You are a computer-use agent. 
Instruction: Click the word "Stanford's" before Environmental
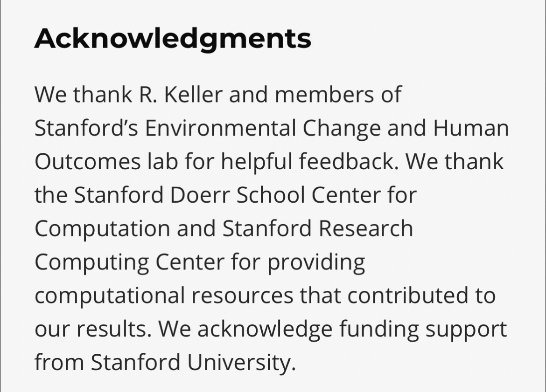(x=86, y=128)
